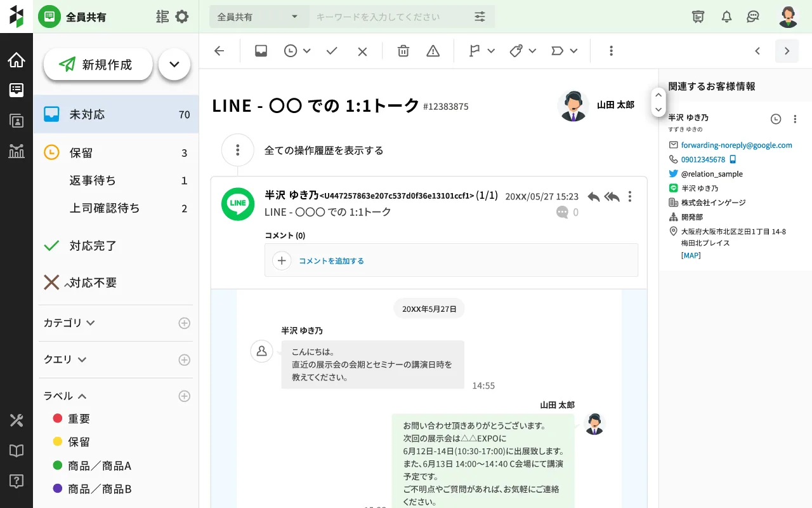Click the 新規作成 button
Image resolution: width=812 pixels, height=508 pixels.
98,64
